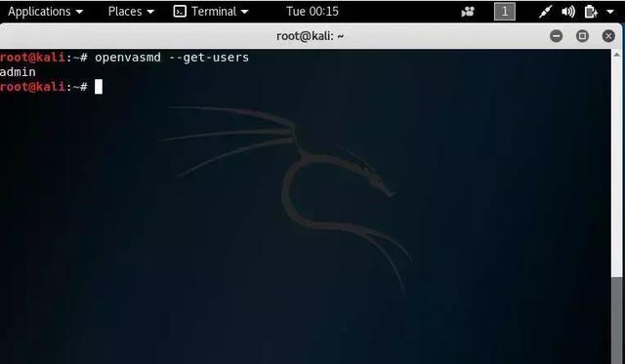
Task: Open the Terminal app menu
Action: 211,11
